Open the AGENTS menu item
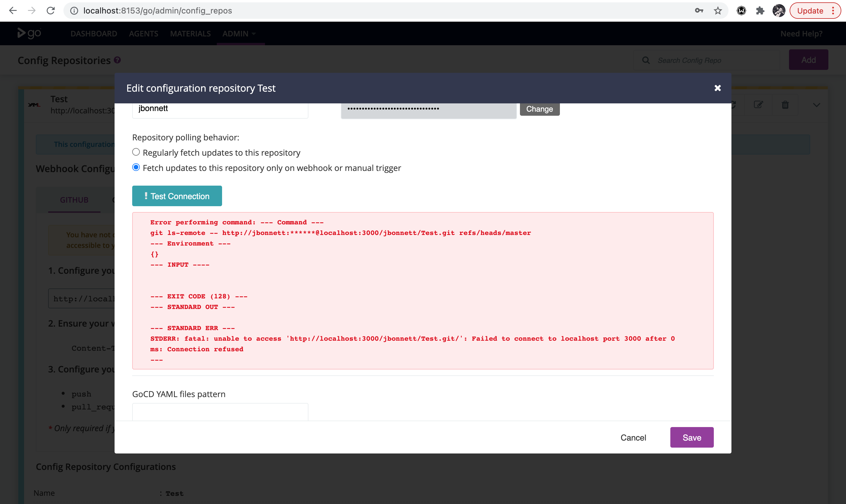This screenshot has width=846, height=504. 144,33
